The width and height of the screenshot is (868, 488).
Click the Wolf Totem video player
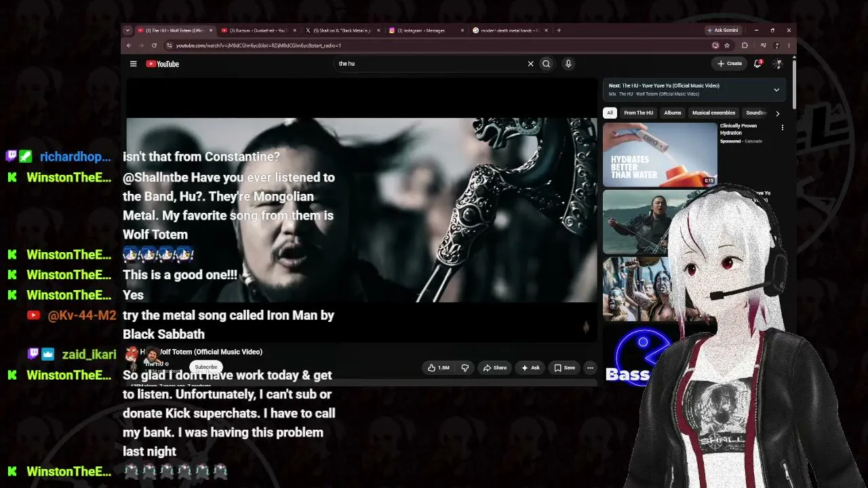[x=362, y=210]
